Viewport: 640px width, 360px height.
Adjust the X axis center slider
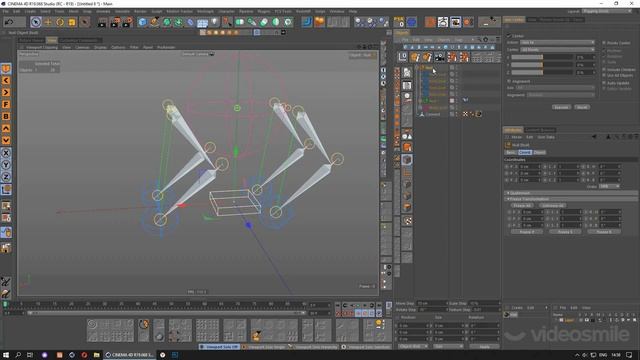[542, 58]
